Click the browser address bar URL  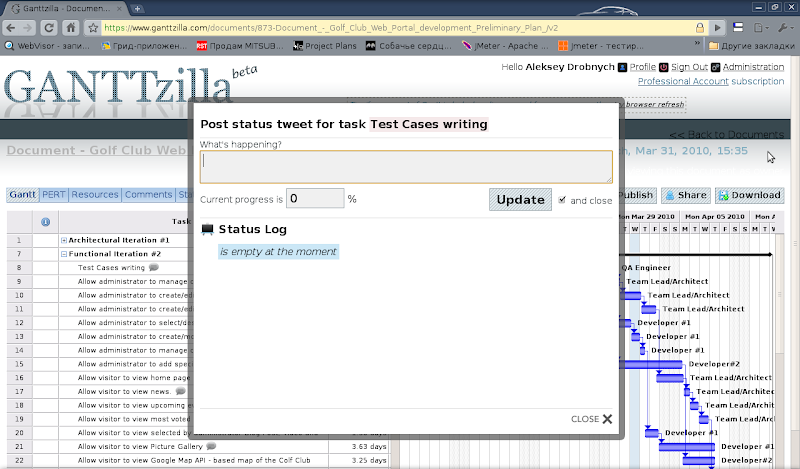click(331, 28)
